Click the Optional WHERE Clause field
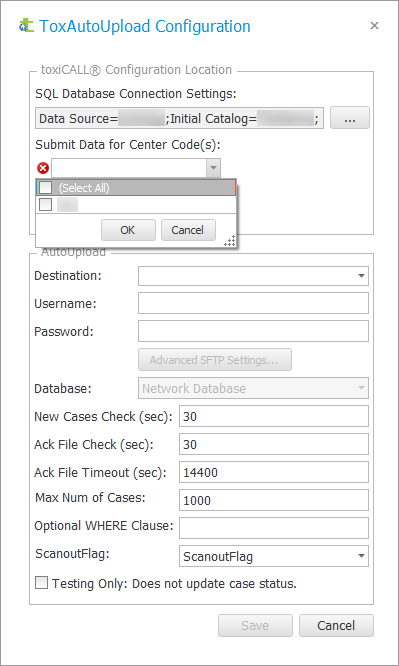The height and width of the screenshot is (666, 399). 274,528
